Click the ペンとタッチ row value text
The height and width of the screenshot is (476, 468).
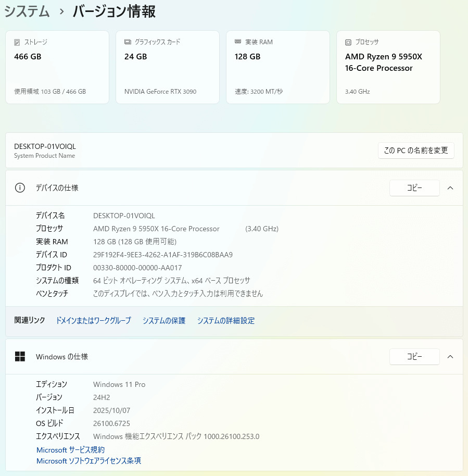(178, 294)
